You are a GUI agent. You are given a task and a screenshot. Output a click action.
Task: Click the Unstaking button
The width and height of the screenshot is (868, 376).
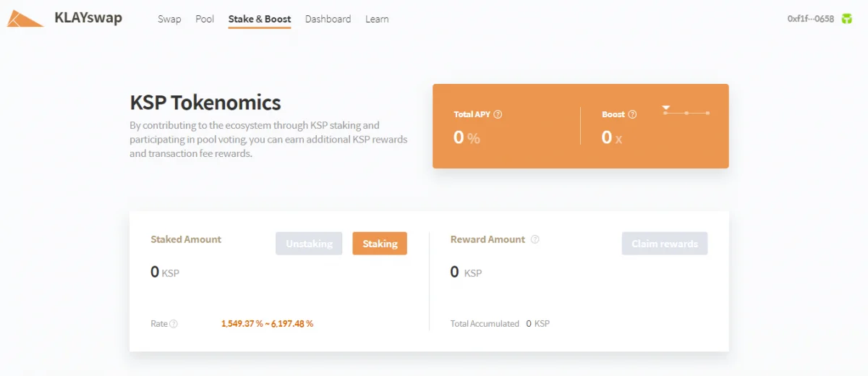[x=309, y=244]
